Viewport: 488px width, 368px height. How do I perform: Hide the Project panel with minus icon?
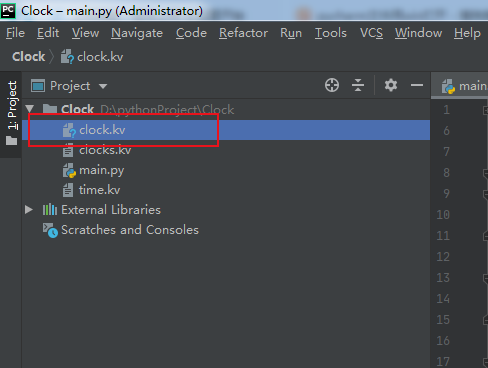tap(417, 85)
